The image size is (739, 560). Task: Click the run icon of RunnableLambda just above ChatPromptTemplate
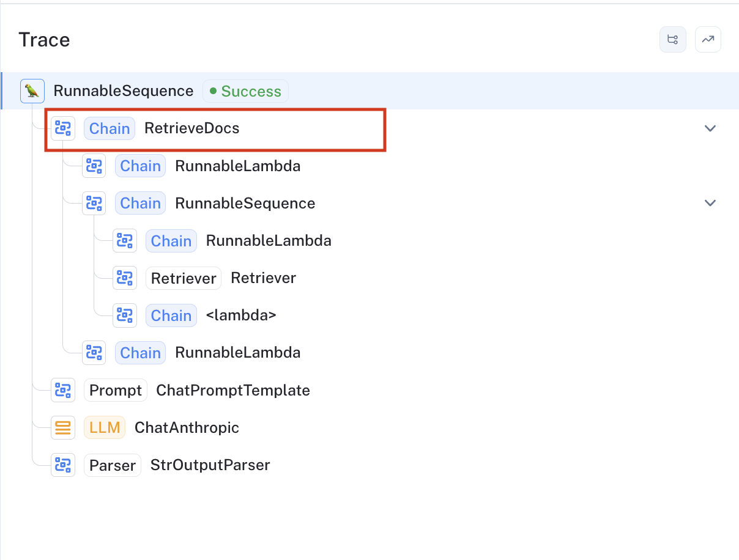94,353
